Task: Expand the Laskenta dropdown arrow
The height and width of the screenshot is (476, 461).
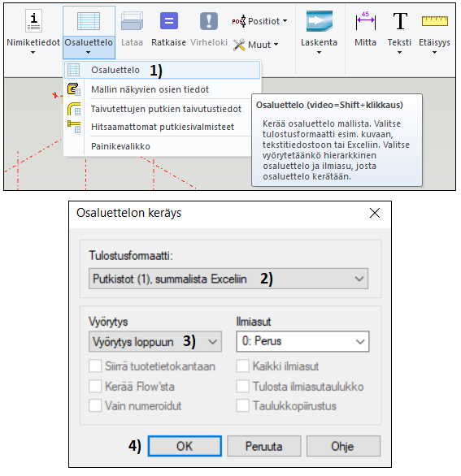Action: (319, 53)
